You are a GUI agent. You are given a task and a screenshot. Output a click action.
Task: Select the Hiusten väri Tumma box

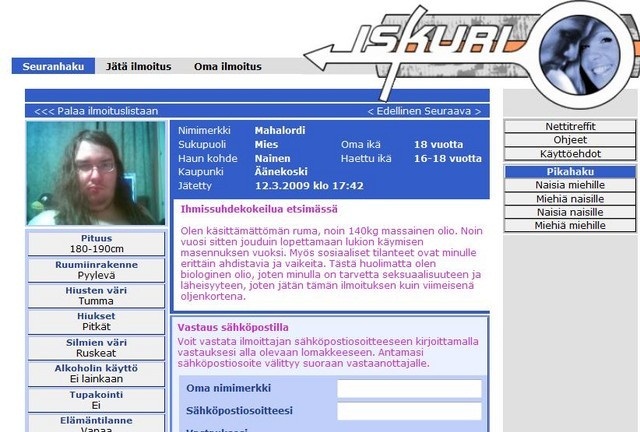coord(96,296)
